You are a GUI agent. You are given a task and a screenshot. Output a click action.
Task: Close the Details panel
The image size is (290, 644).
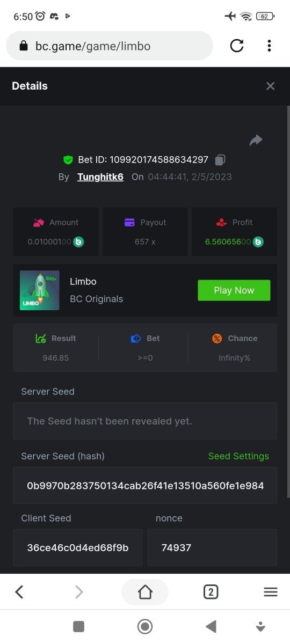(x=270, y=86)
